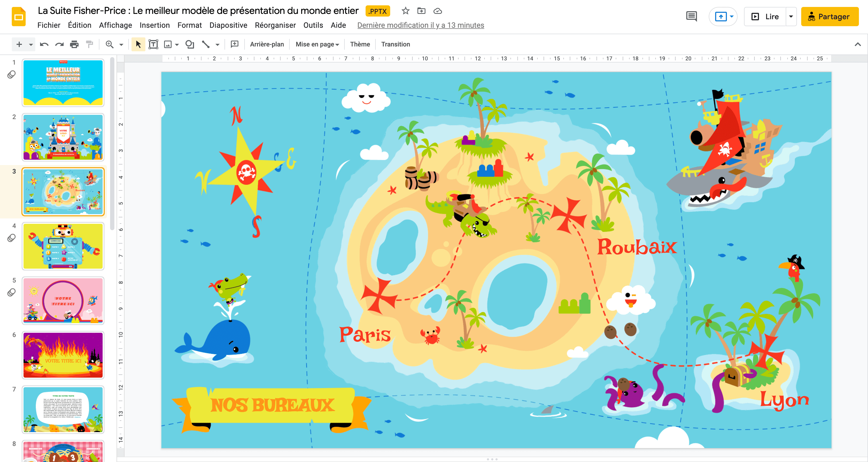Click linked-slide icon beside slide 4
Viewport: 868px width, 462px height.
(11, 238)
